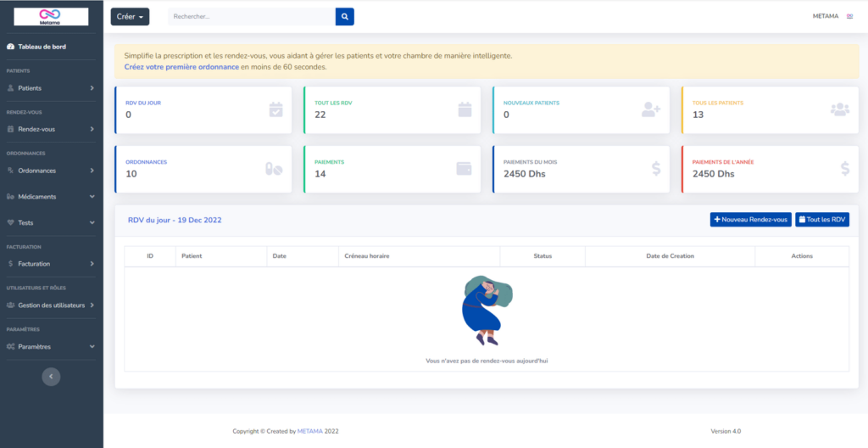
Task: Click the dollar icon on Paiements de l'année card
Action: pyautogui.click(x=845, y=169)
